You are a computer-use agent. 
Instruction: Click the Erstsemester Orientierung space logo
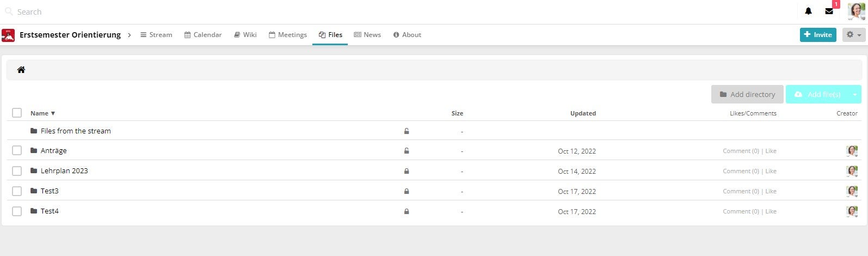(8, 35)
